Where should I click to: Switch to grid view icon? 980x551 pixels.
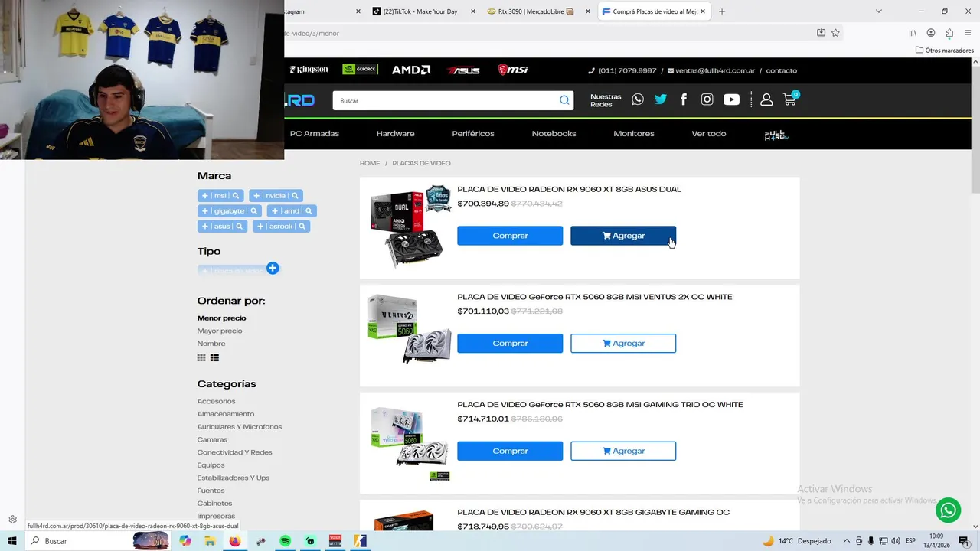tap(201, 357)
